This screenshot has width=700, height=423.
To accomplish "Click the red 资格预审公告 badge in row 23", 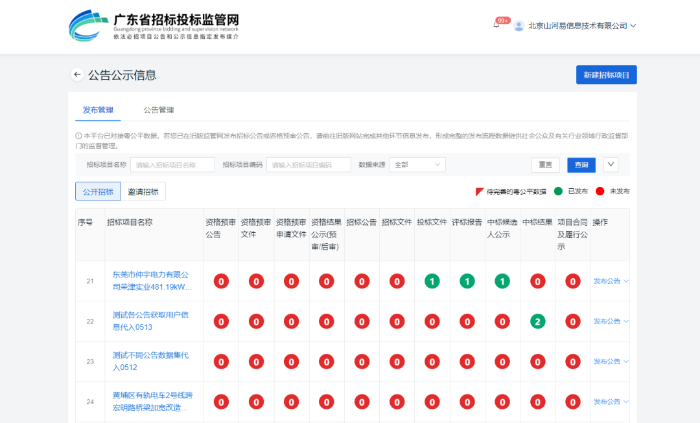I will click(x=220, y=361).
